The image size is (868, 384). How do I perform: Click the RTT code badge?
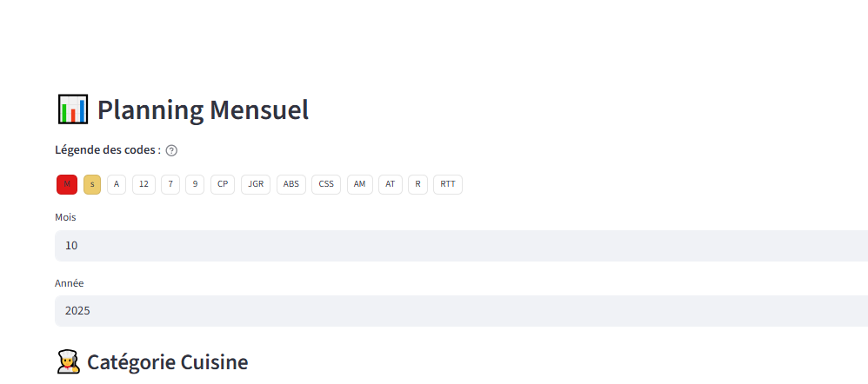pos(448,184)
